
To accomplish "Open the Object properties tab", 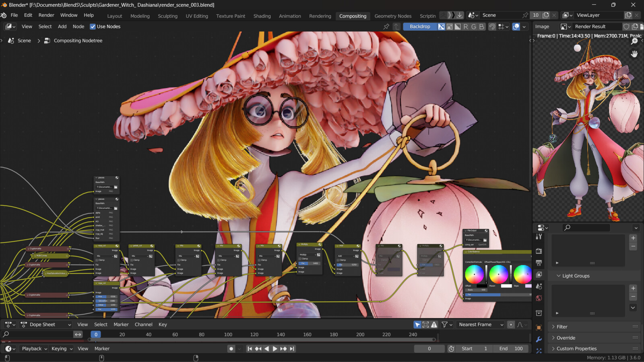I will pos(539,327).
